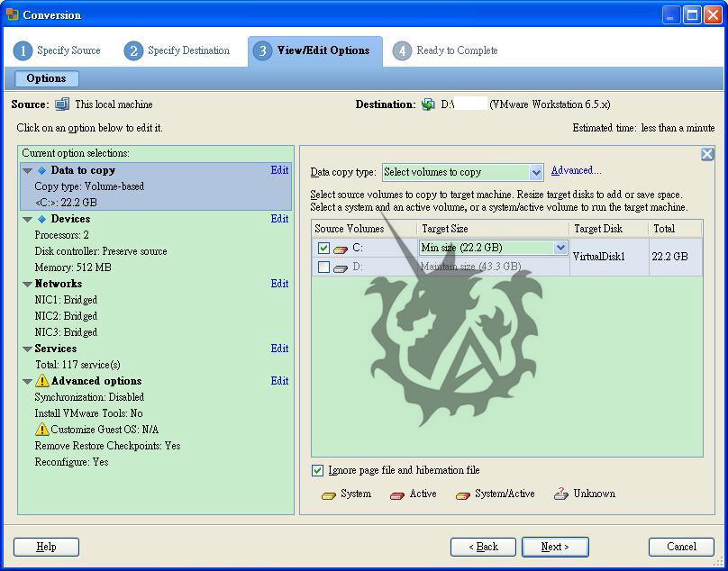Screen dimensions: 728x571
Task: Select Disk controller: Preserve source entry
Action: [101, 251]
